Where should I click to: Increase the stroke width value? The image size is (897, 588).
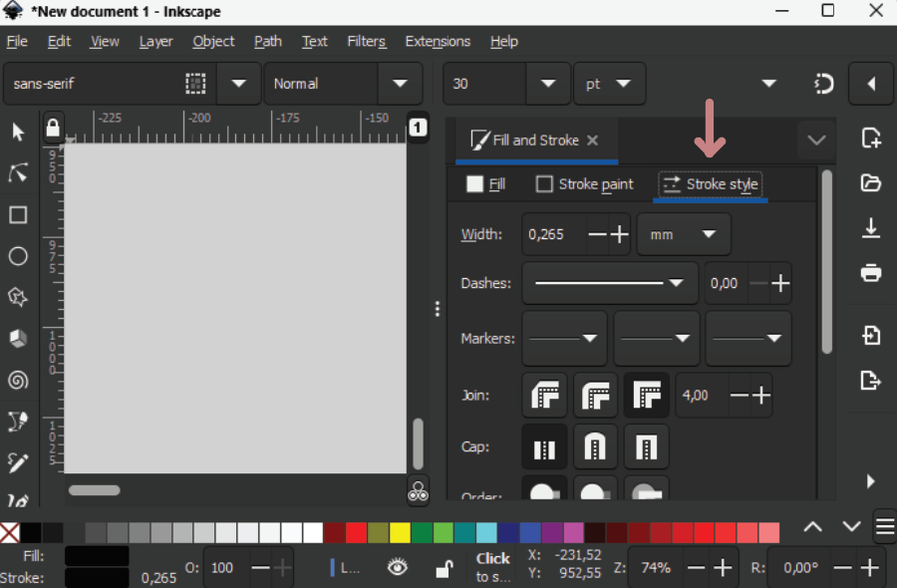[x=620, y=234]
